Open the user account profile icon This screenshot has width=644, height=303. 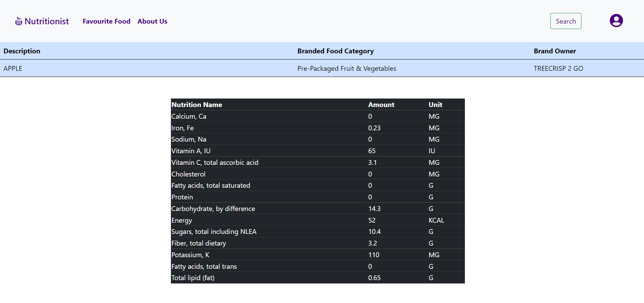click(616, 21)
